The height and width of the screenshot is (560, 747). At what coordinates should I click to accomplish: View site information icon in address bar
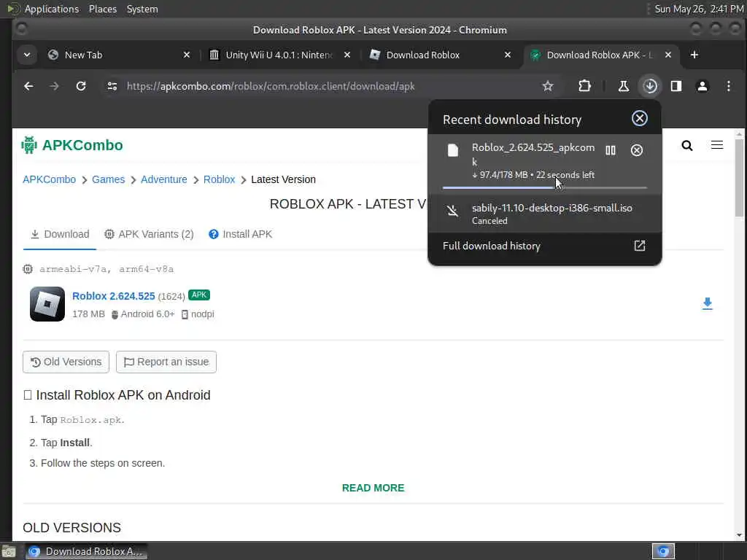click(112, 86)
